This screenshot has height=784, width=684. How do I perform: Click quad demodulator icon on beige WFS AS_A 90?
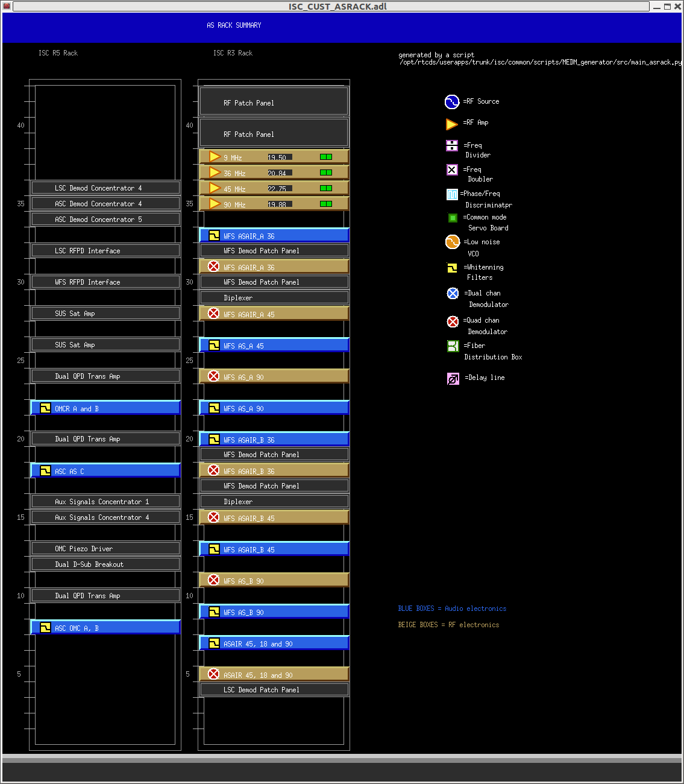[x=213, y=376]
